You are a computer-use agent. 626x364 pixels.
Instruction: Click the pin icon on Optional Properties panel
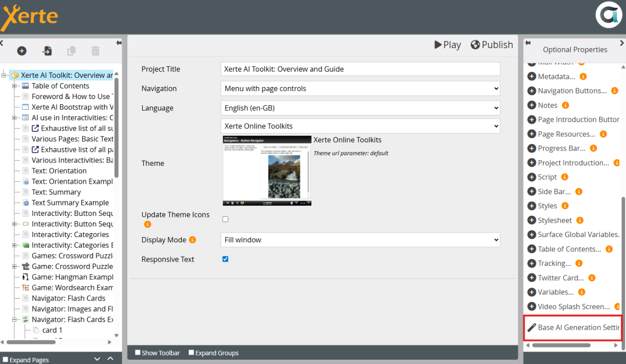527,43
